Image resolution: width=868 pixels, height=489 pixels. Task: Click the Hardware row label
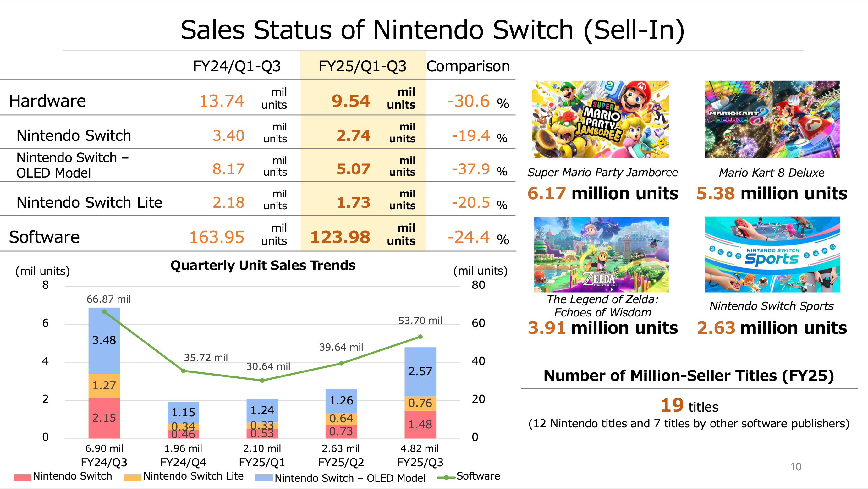[47, 101]
